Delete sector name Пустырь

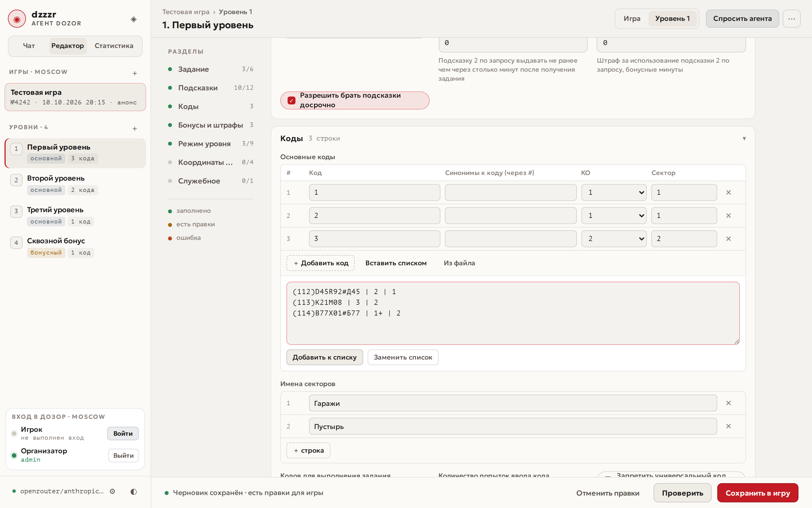click(x=728, y=426)
